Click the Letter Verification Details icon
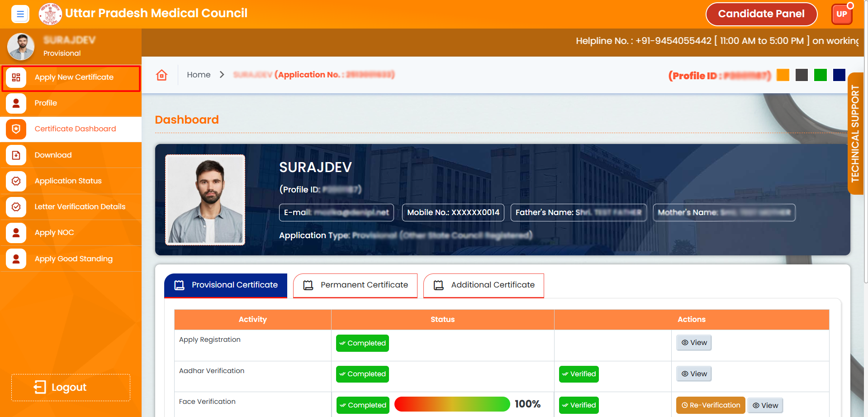868x417 pixels. pyautogui.click(x=16, y=207)
